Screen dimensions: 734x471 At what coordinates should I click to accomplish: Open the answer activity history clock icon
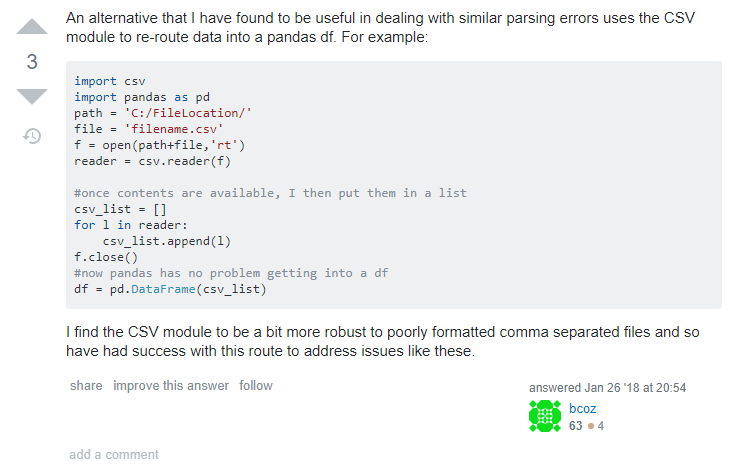pos(32,136)
